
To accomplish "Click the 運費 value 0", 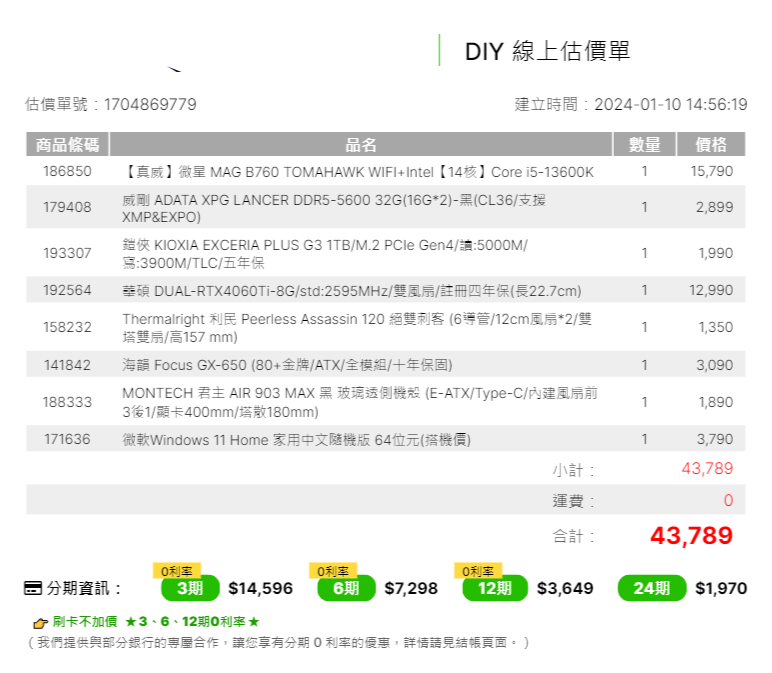I will click(x=728, y=501).
